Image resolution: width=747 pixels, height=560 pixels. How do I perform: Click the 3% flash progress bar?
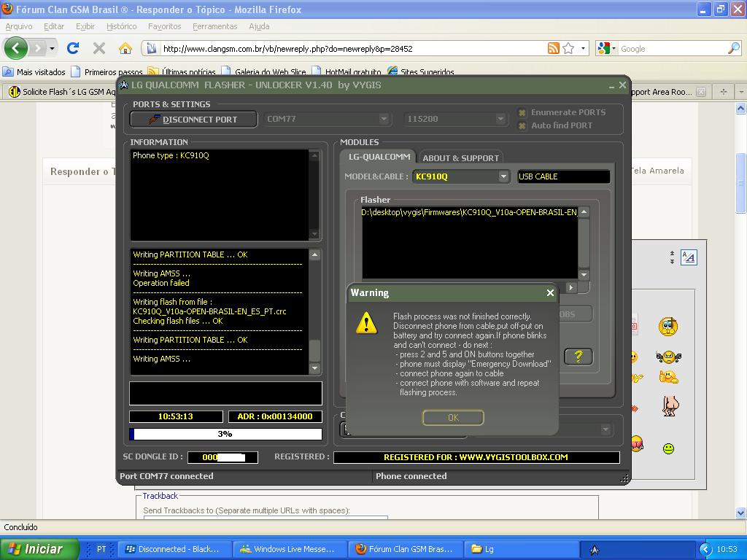pyautogui.click(x=225, y=434)
